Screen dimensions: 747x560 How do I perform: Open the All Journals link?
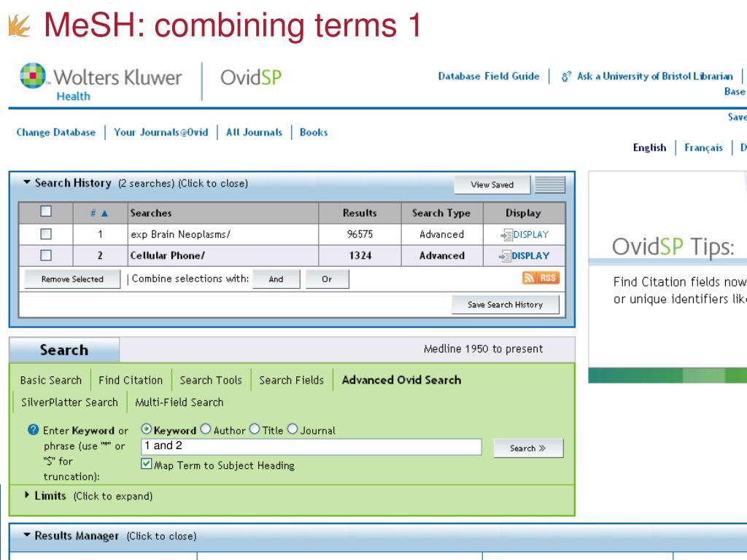point(255,133)
